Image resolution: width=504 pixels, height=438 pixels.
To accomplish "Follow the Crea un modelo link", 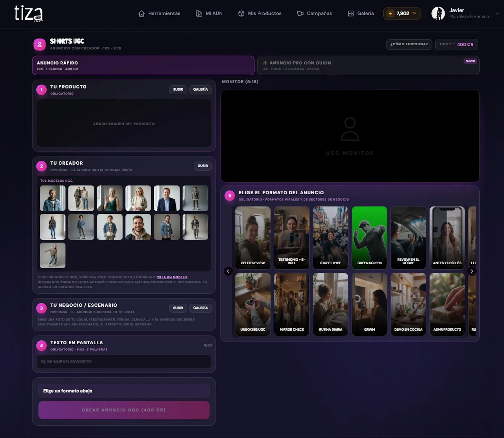I will point(172,277).
